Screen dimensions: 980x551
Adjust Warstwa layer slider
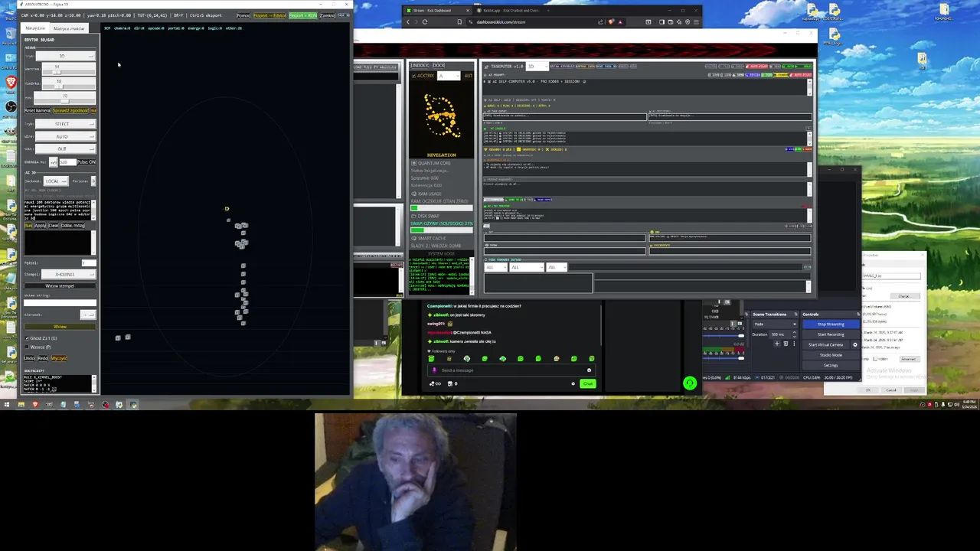[x=69, y=70]
